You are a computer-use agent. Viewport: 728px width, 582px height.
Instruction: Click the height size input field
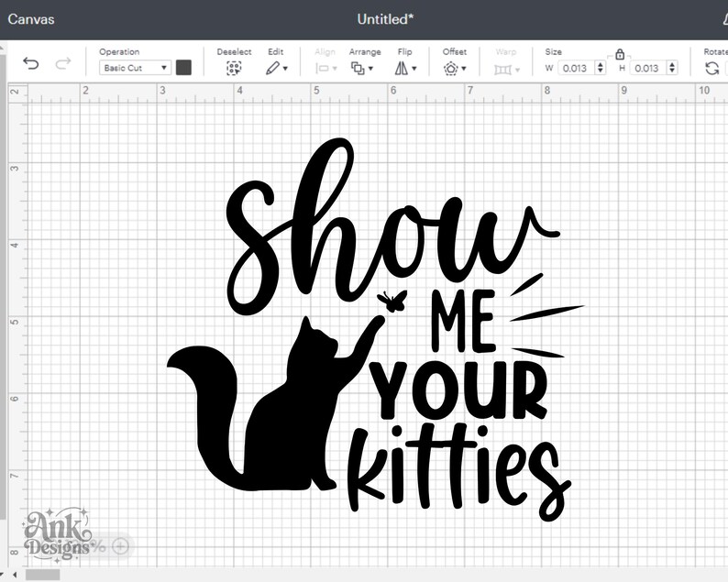pos(647,68)
